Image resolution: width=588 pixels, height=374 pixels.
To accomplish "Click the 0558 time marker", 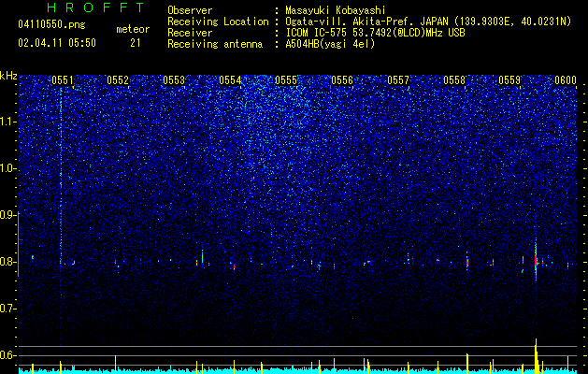I will (454, 80).
